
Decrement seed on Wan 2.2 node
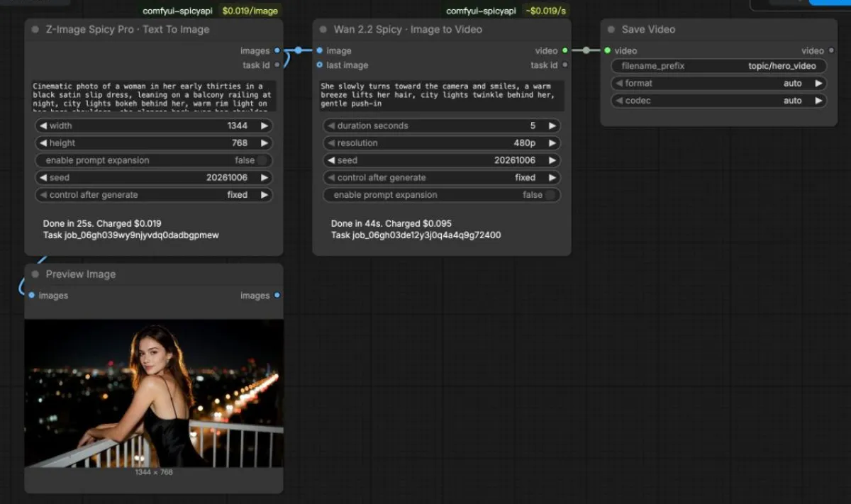[x=330, y=160]
